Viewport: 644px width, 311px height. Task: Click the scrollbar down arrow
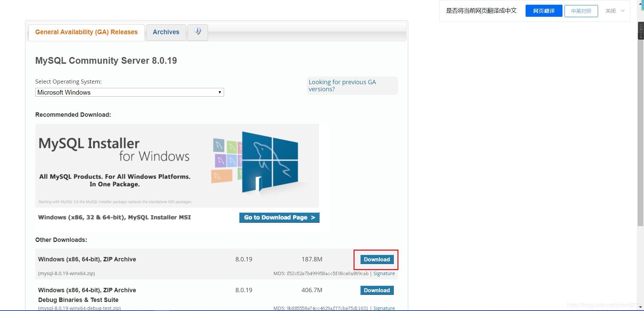click(641, 307)
